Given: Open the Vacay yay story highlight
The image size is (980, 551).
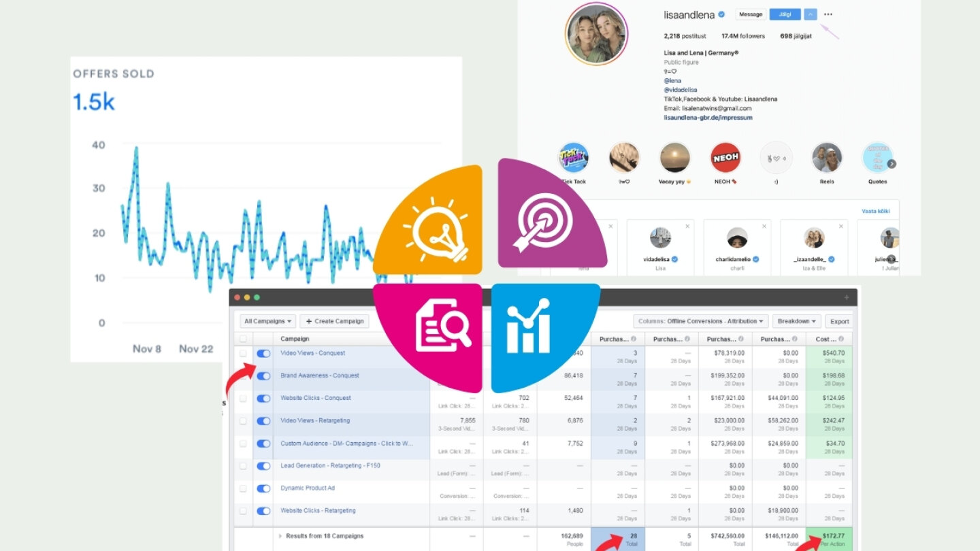Looking at the screenshot, I should tap(675, 158).
